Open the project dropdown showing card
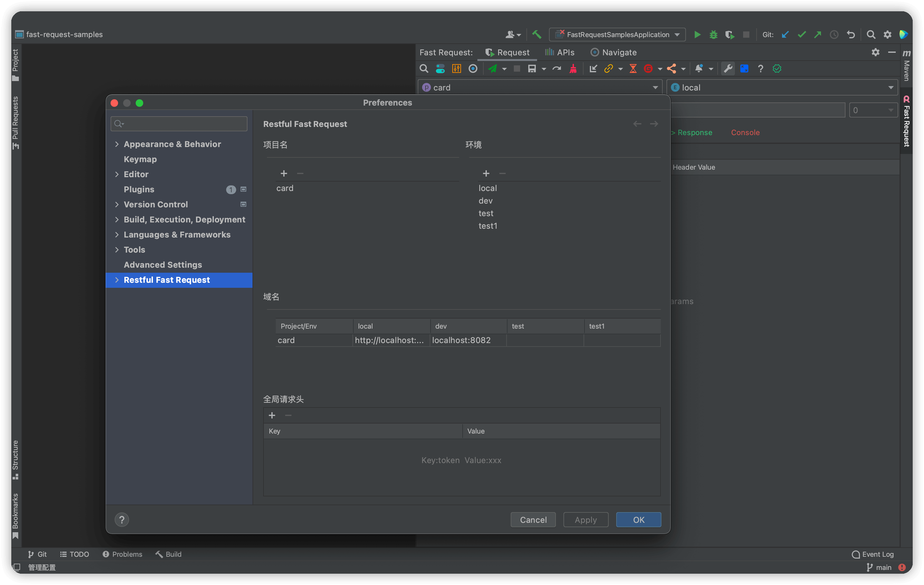 pos(539,87)
